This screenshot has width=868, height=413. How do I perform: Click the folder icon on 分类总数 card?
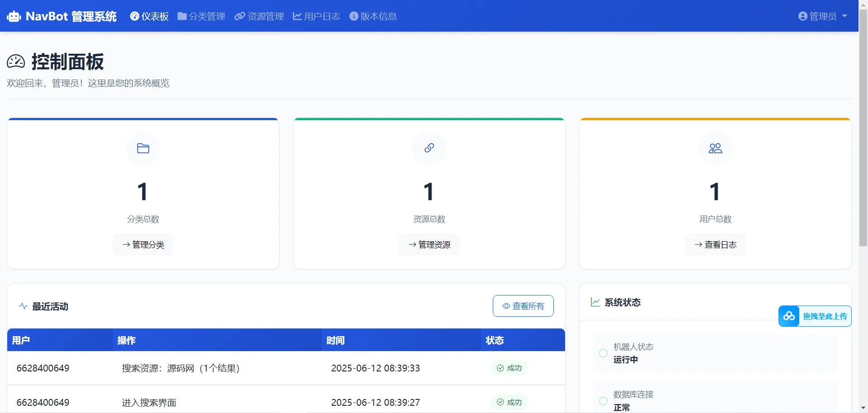[x=143, y=149]
